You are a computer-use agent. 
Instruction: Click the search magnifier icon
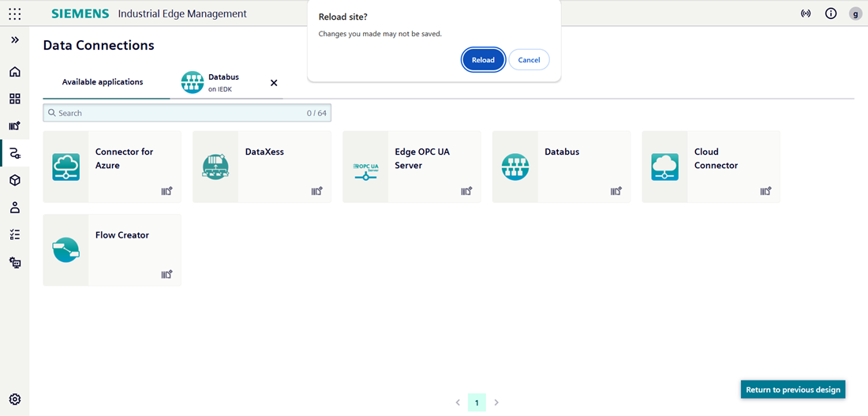tap(51, 113)
